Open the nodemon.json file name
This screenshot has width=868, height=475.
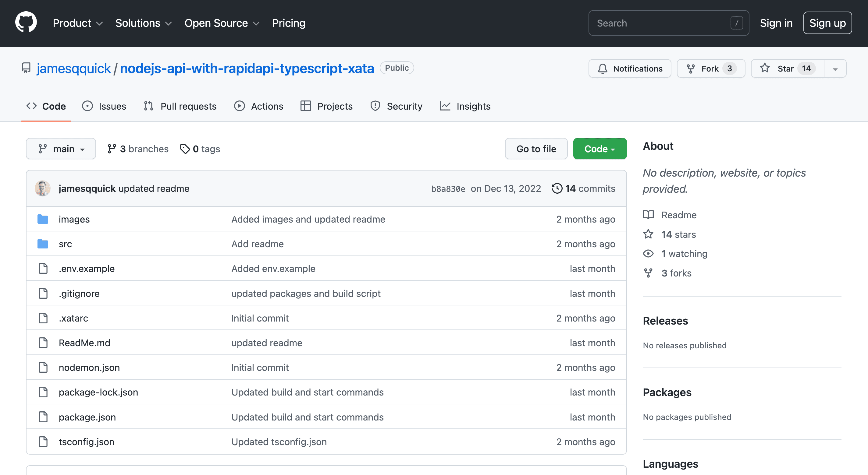pyautogui.click(x=89, y=367)
